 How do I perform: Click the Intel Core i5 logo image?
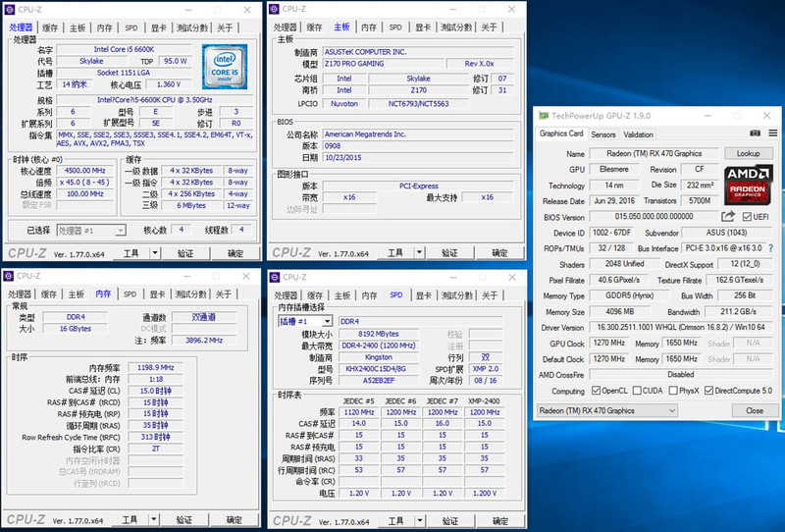coord(225,67)
